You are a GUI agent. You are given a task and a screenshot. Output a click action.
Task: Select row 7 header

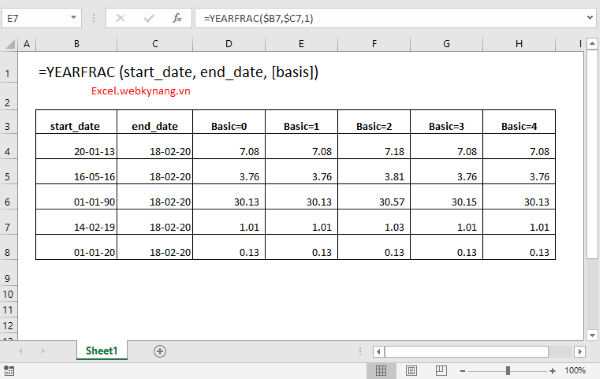tap(8, 222)
